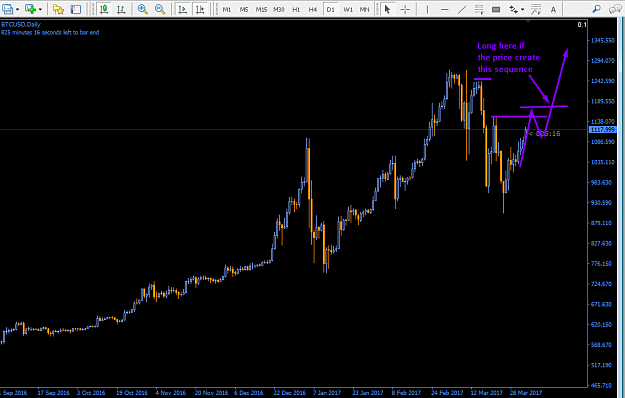Click the 22 Dec 2016 date label
The height and width of the screenshot is (398, 625).
click(289, 393)
